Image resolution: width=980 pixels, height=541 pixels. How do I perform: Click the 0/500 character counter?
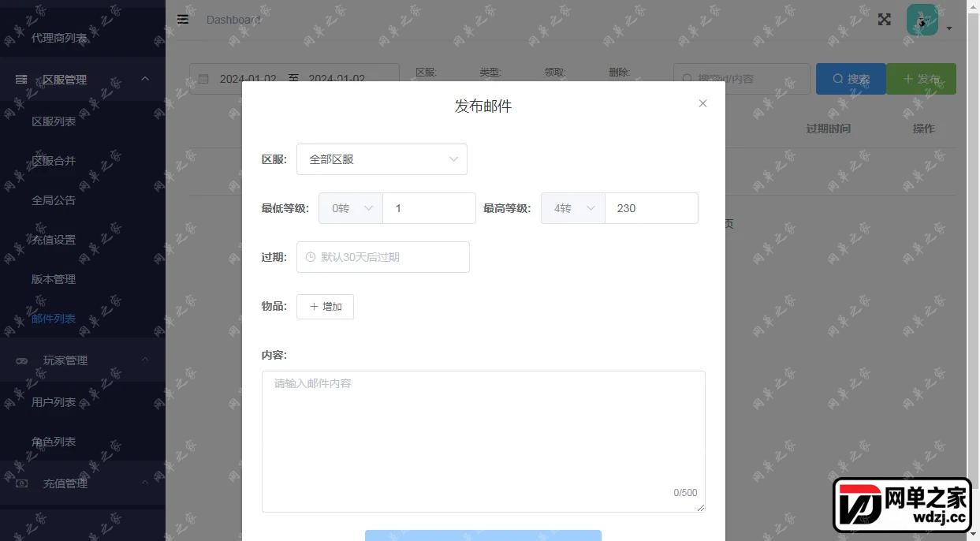coord(685,493)
